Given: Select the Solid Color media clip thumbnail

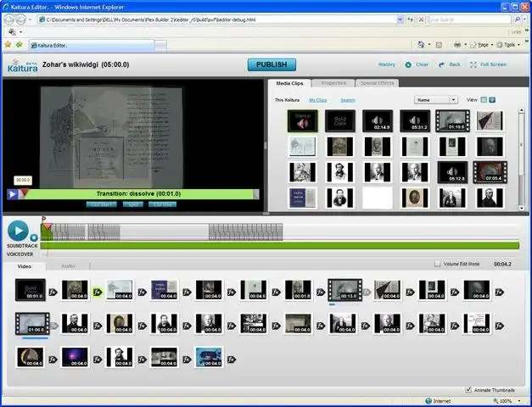Looking at the screenshot, I should (340, 120).
